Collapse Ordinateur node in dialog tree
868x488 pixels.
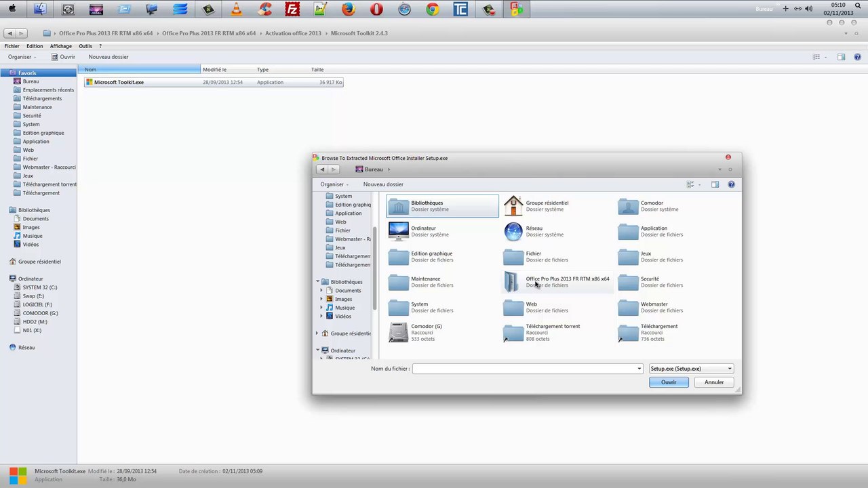pos(317,350)
